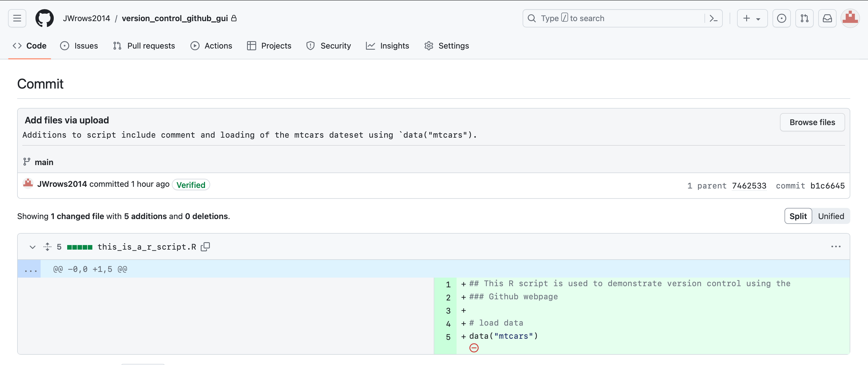868x365 pixels.
Task: Open the issues icon in header
Action: click(x=781, y=18)
